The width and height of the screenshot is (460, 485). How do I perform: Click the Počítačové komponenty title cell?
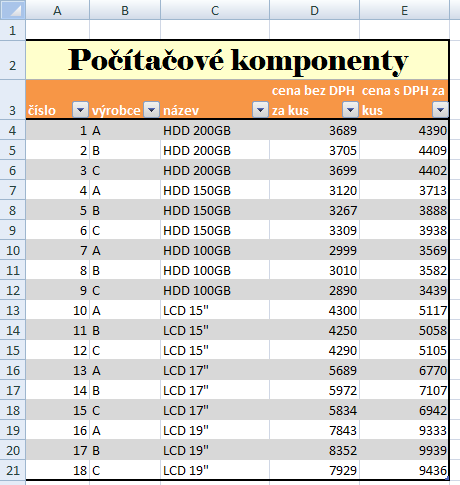tap(237, 60)
